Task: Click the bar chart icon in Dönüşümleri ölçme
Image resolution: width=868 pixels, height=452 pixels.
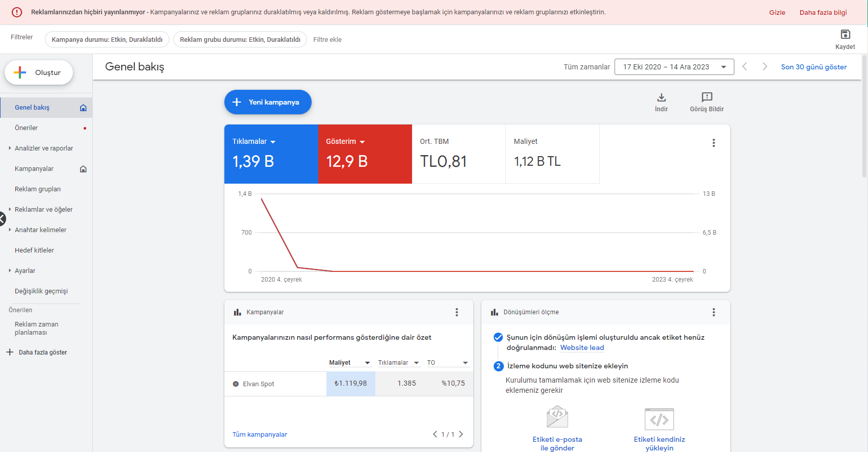Action: (494, 312)
